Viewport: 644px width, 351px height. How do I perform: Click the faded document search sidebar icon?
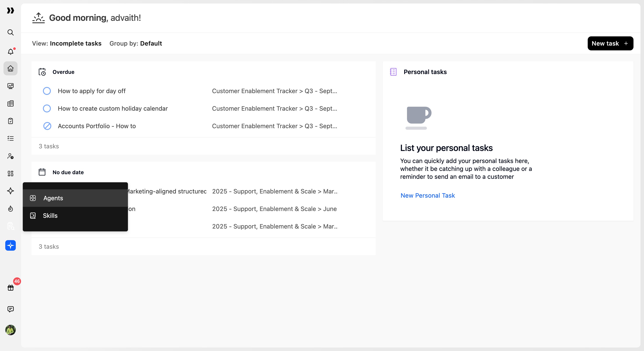point(11,226)
